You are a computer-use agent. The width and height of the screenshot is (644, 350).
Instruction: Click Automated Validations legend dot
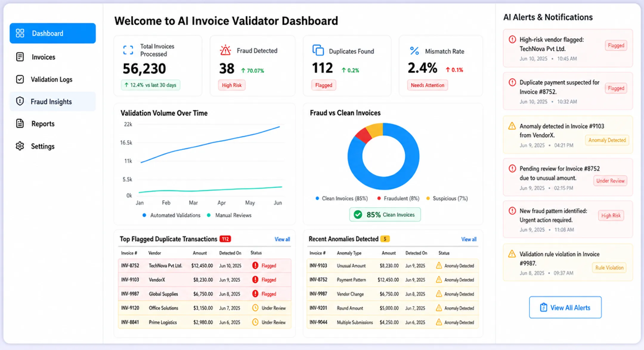coord(144,215)
